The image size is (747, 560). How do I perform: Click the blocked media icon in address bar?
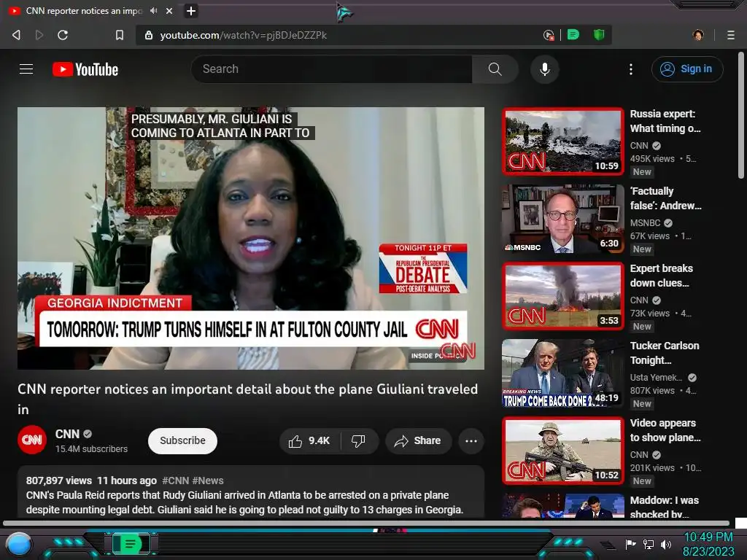click(549, 35)
